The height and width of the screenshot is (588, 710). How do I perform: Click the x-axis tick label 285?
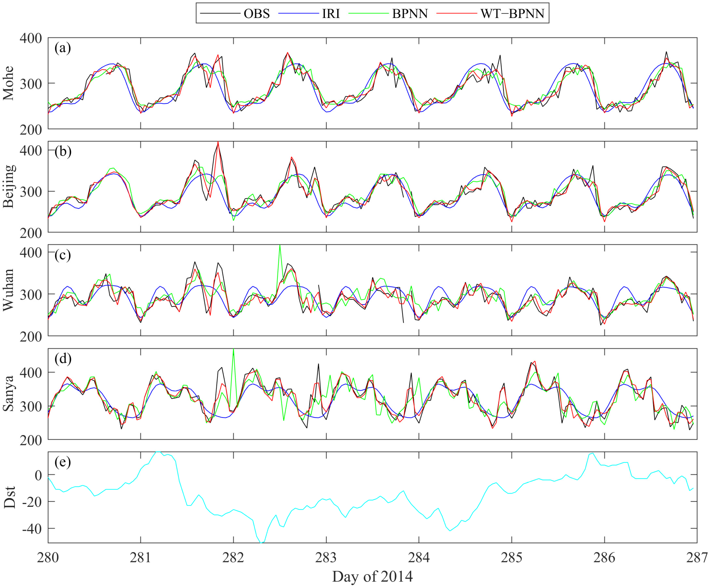[x=512, y=557]
